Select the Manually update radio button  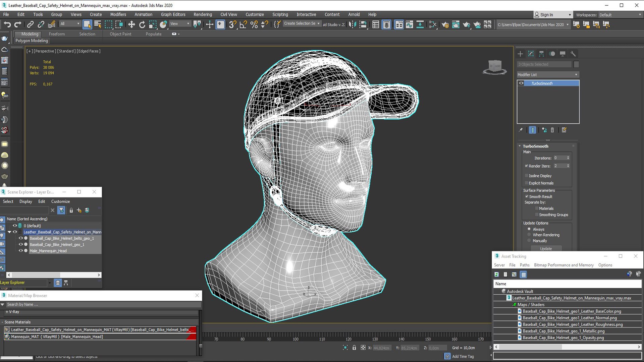click(x=529, y=241)
